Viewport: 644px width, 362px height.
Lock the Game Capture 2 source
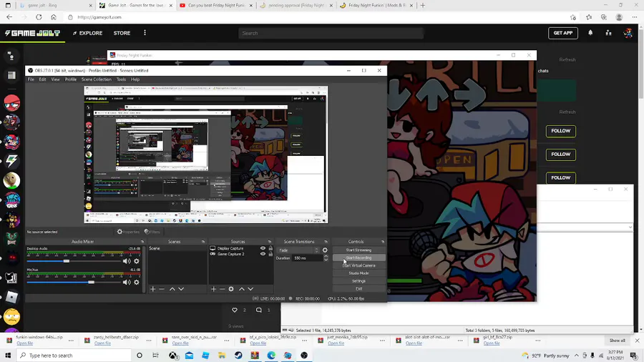[270, 254]
